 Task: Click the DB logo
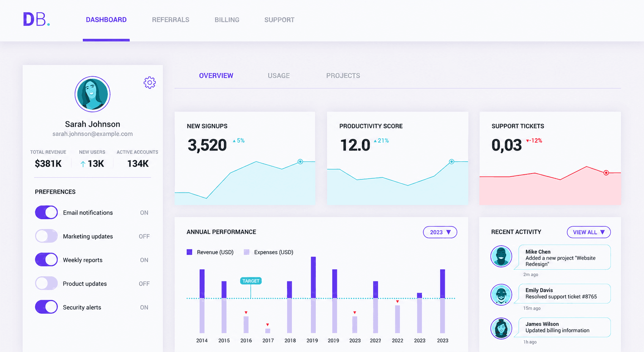36,19
